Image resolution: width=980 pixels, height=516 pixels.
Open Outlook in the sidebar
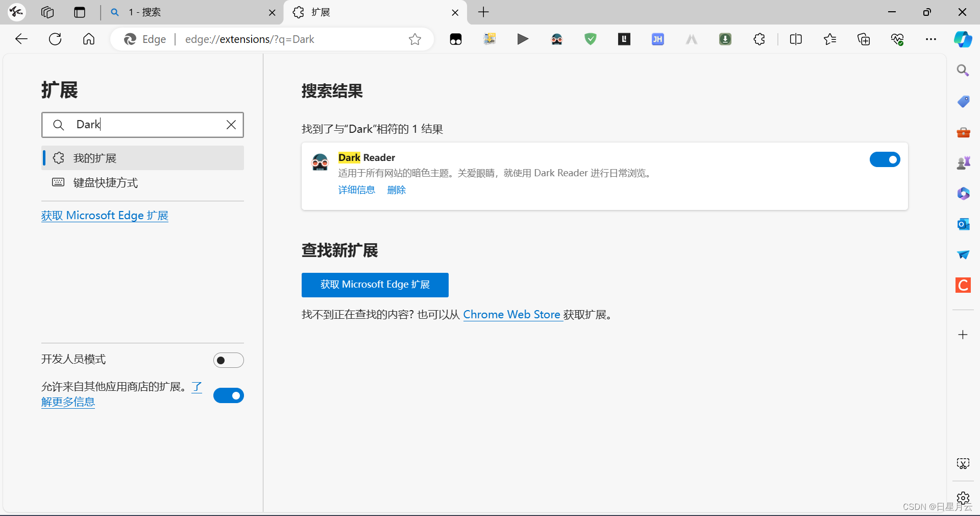(x=963, y=224)
